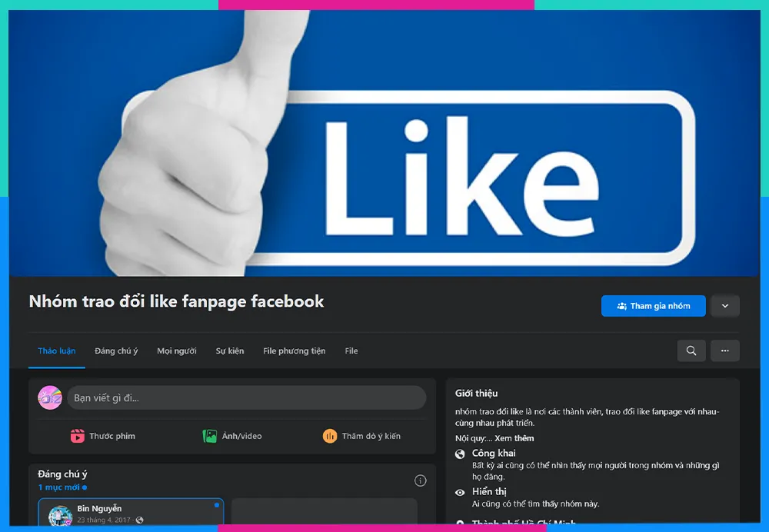The height and width of the screenshot is (532, 769).
Task: Click the Hiển thị label
Action: click(x=489, y=491)
